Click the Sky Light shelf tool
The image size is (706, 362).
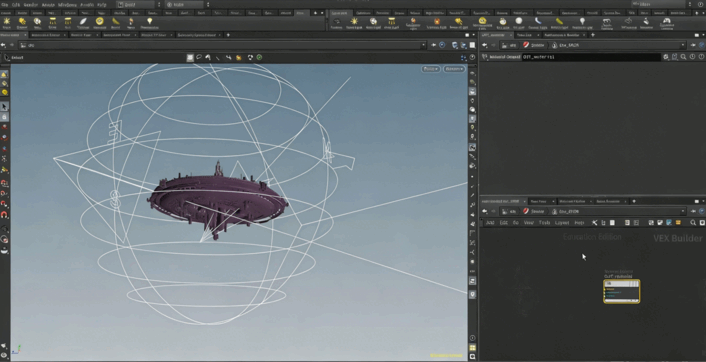pos(502,23)
